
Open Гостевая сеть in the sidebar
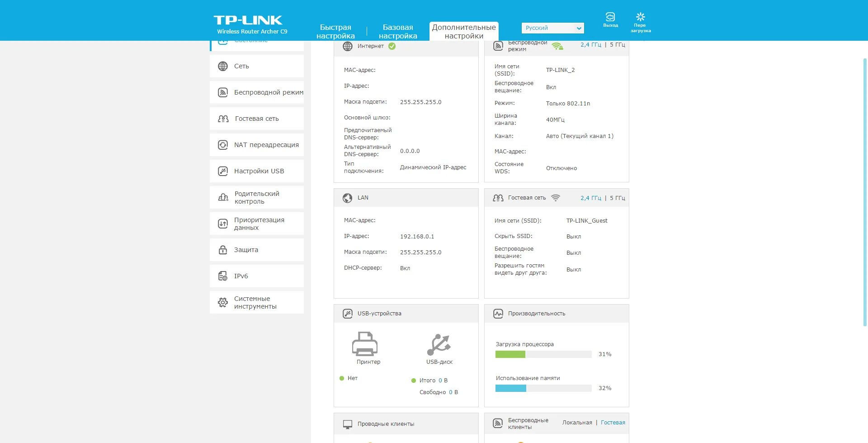click(x=257, y=119)
